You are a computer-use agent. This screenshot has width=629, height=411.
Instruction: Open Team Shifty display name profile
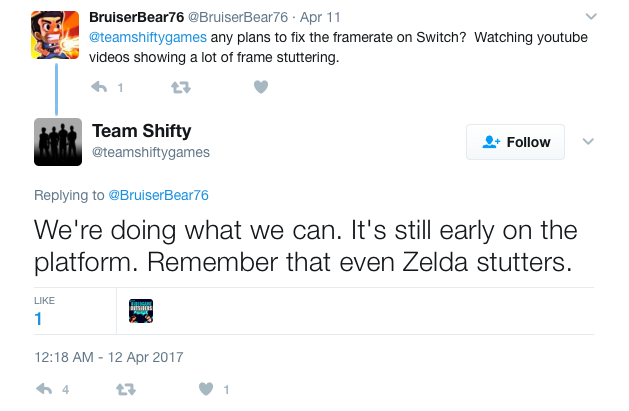142,131
